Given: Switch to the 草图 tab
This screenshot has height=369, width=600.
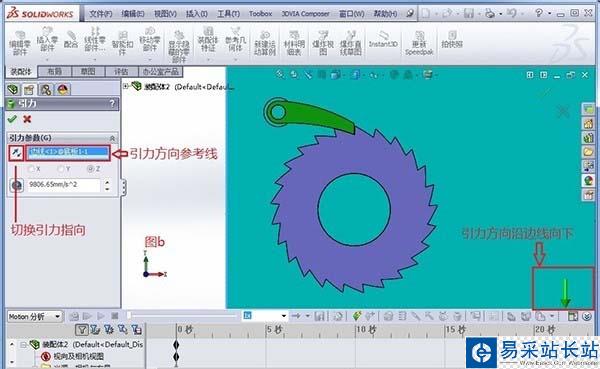Looking at the screenshot, I should pyautogui.click(x=88, y=72).
